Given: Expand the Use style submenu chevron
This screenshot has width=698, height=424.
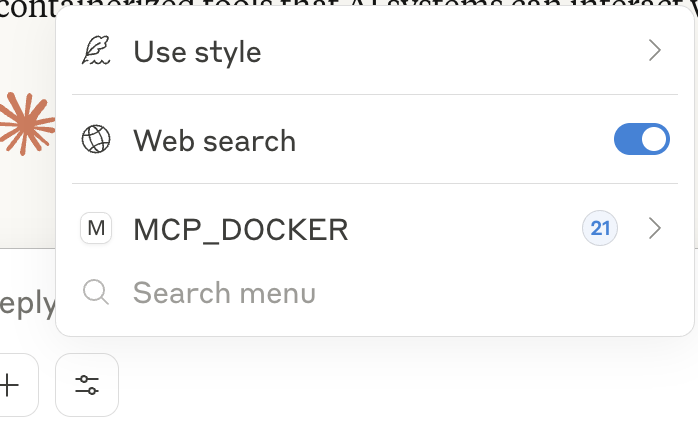Looking at the screenshot, I should pyautogui.click(x=654, y=50).
